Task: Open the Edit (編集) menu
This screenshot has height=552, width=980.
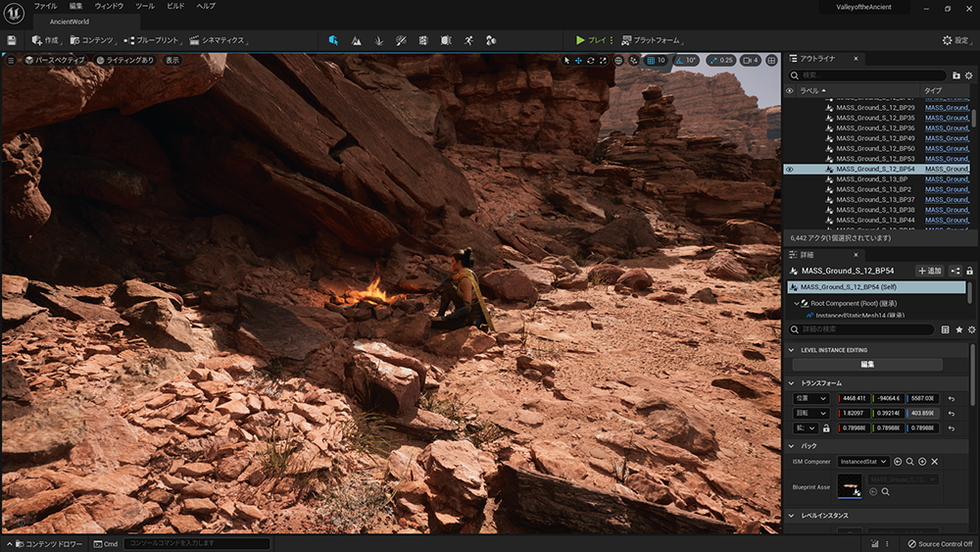Action: click(x=75, y=6)
